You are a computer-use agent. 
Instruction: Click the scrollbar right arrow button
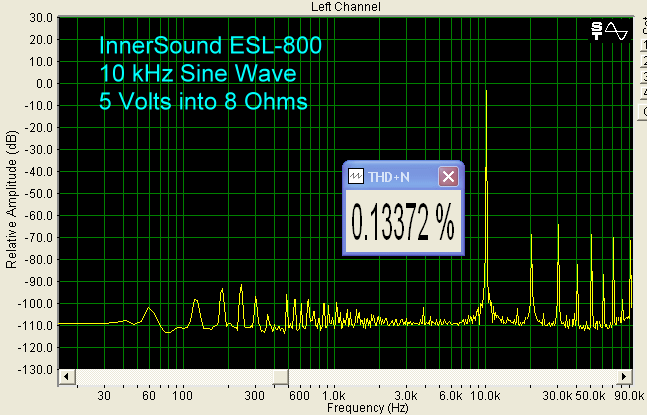click(624, 377)
